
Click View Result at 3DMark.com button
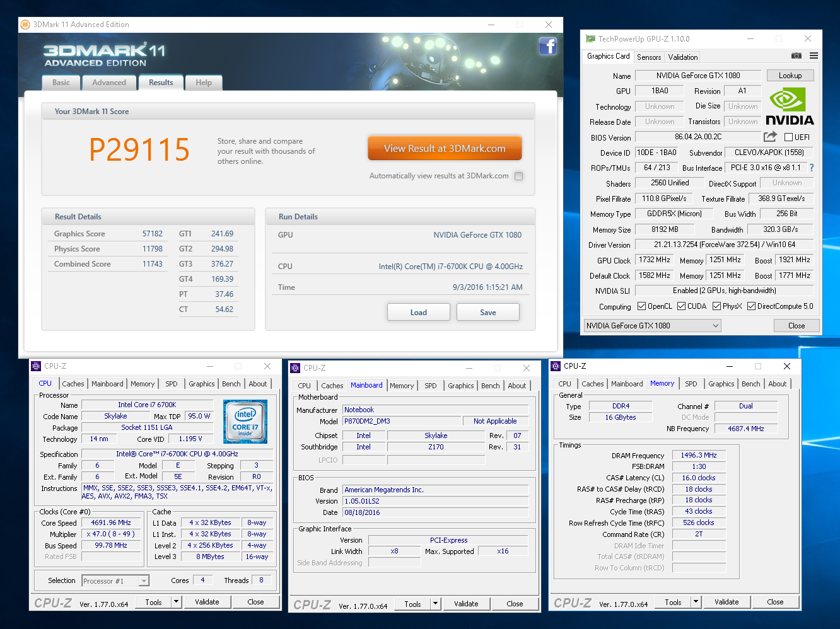point(445,149)
